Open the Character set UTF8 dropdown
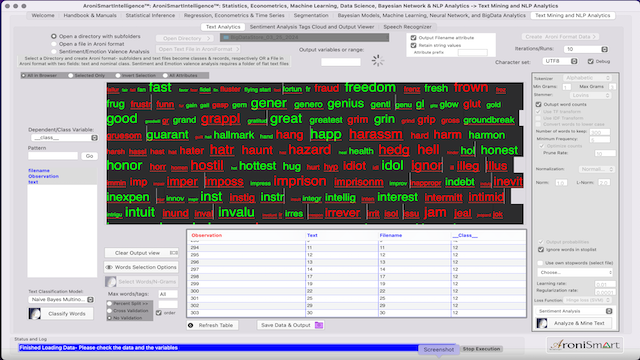This screenshot has width=640, height=360. click(560, 61)
